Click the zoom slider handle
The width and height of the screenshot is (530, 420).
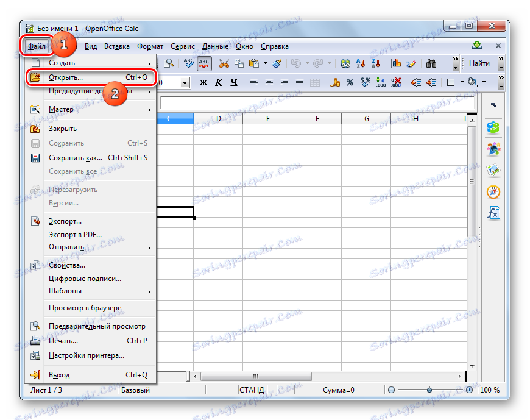coord(429,390)
